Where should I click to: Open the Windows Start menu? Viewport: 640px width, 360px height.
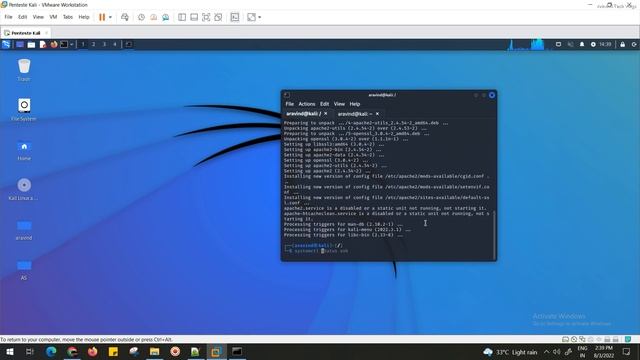9,351
